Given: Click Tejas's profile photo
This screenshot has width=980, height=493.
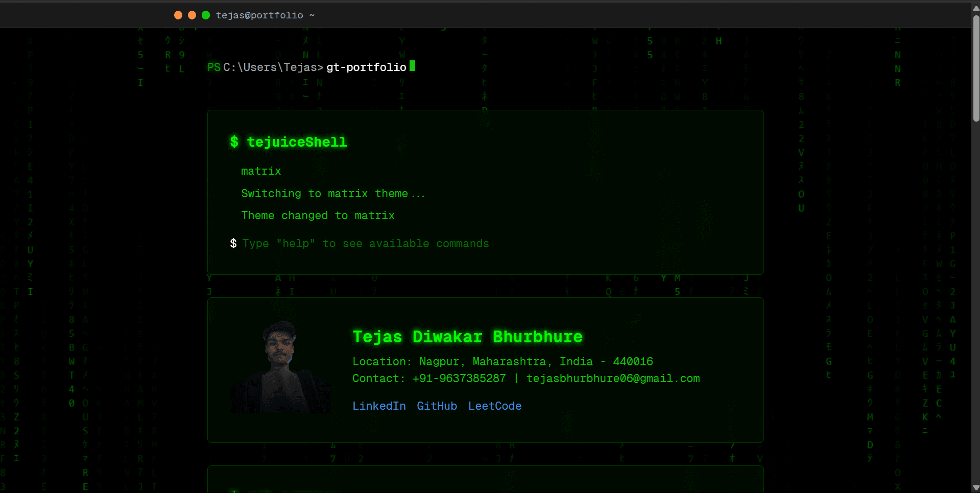Looking at the screenshot, I should click(280, 367).
